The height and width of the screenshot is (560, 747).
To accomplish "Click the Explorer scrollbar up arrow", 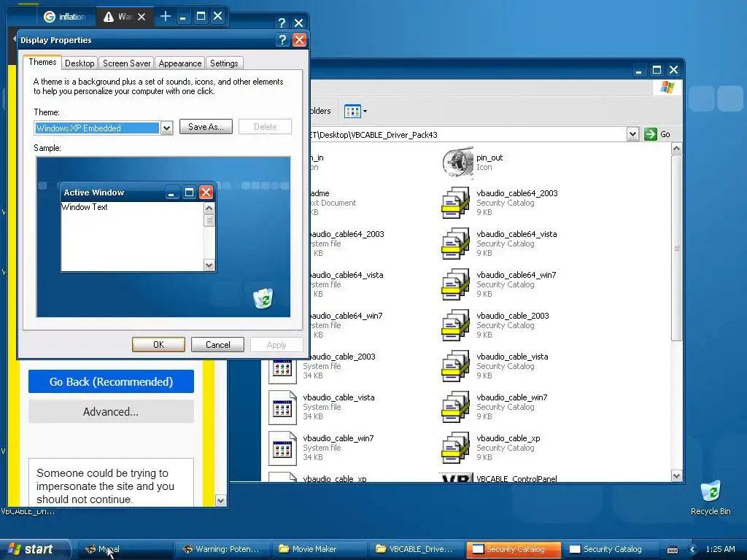I will (676, 149).
